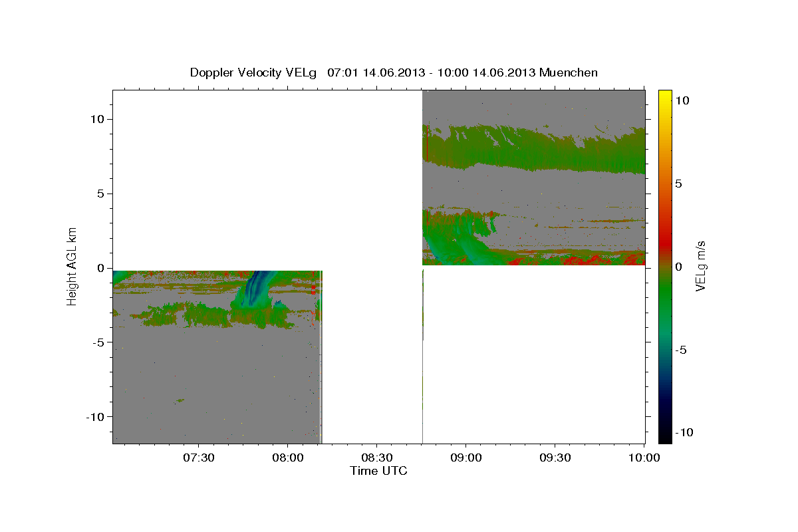Click the 09:30 time axis label

[x=555, y=458]
